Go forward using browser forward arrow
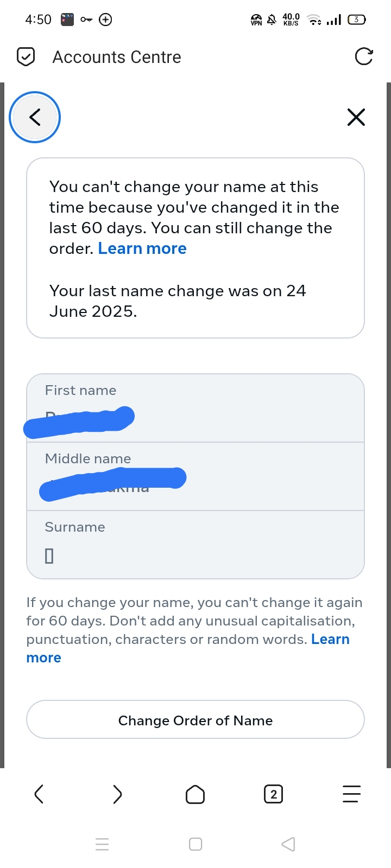This screenshot has width=391, height=868. pyautogui.click(x=117, y=794)
